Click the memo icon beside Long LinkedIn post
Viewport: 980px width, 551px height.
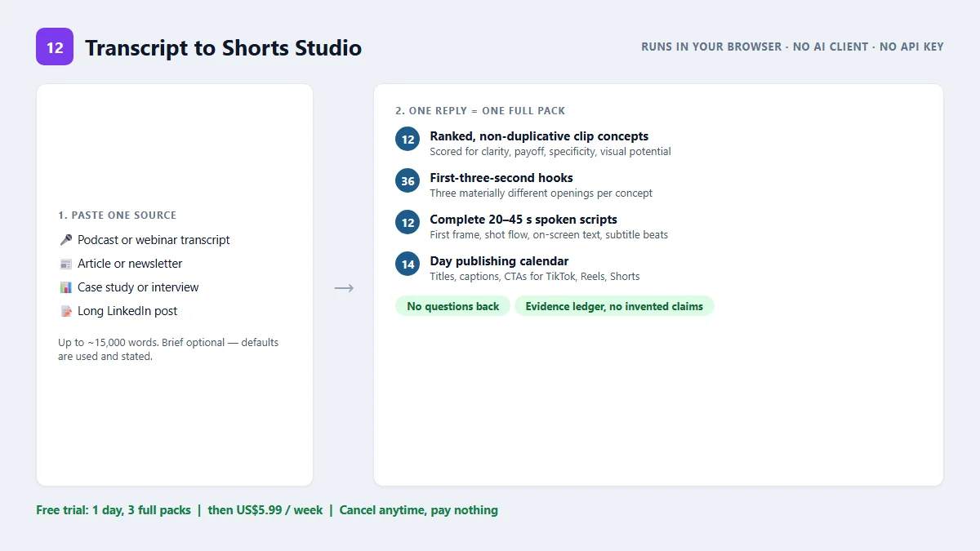click(x=66, y=311)
